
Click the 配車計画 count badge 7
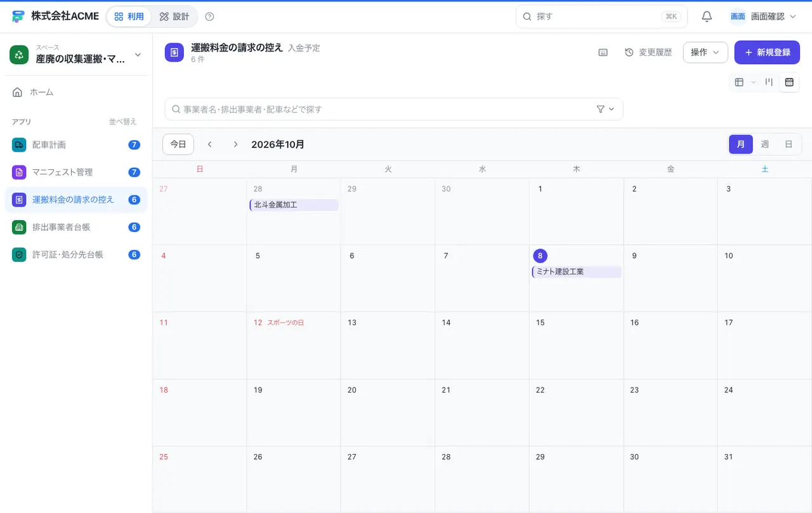tap(134, 145)
